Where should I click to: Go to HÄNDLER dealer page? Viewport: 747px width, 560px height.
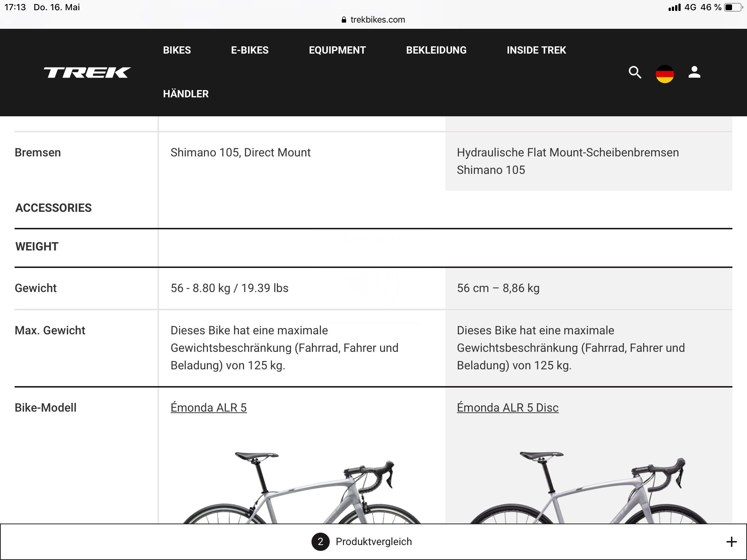point(186,94)
